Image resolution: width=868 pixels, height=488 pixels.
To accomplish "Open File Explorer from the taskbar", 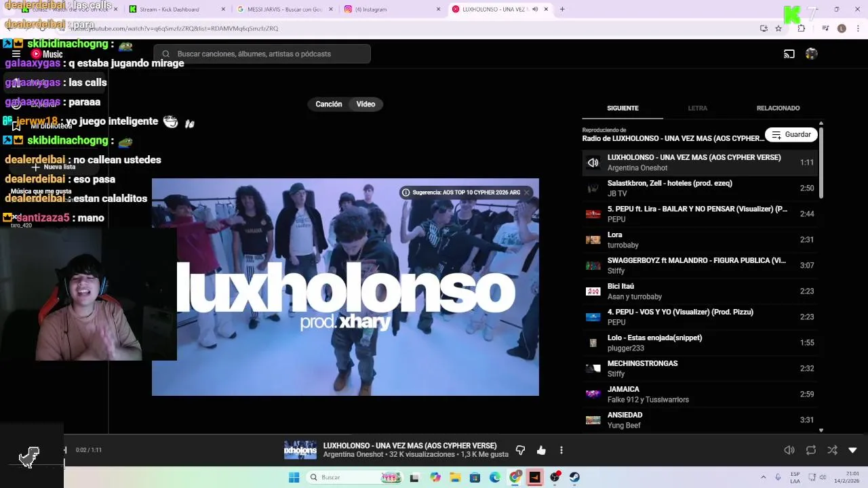I will click(x=455, y=477).
